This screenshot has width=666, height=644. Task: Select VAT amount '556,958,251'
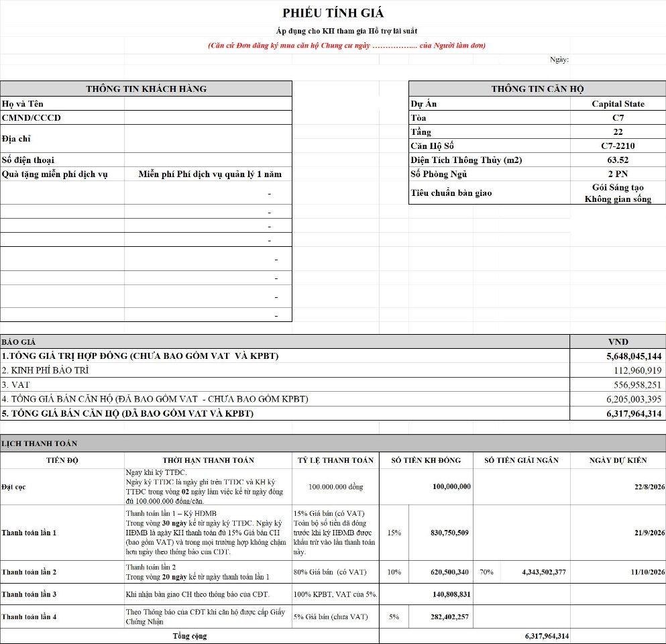pos(638,385)
